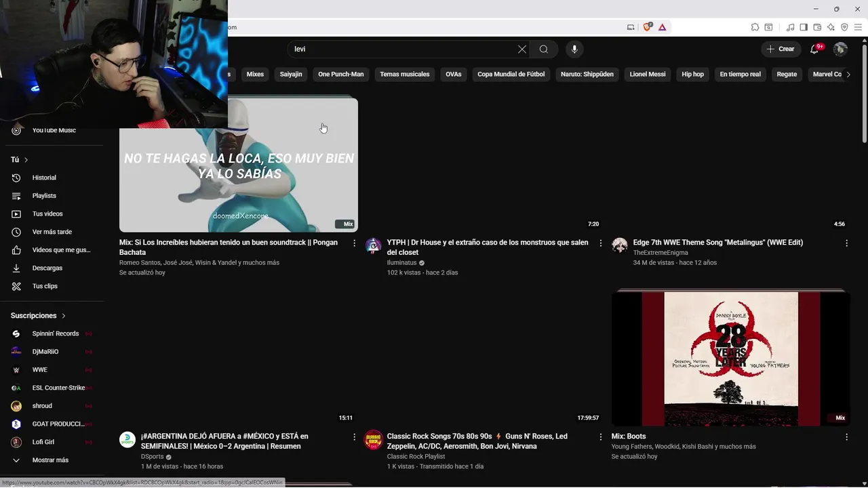This screenshot has height=488, width=868.
Task: Open options menu for Mix: Boots
Action: pos(846,437)
